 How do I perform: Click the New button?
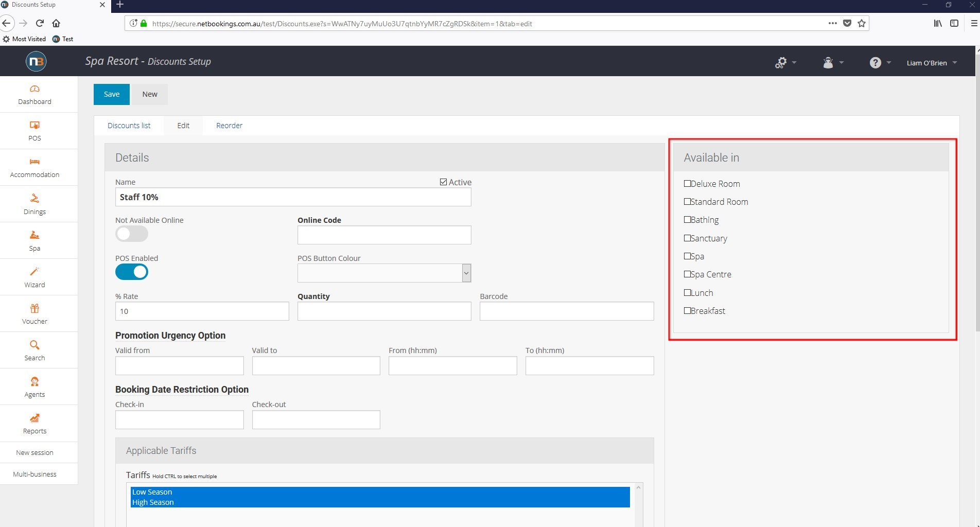(150, 94)
